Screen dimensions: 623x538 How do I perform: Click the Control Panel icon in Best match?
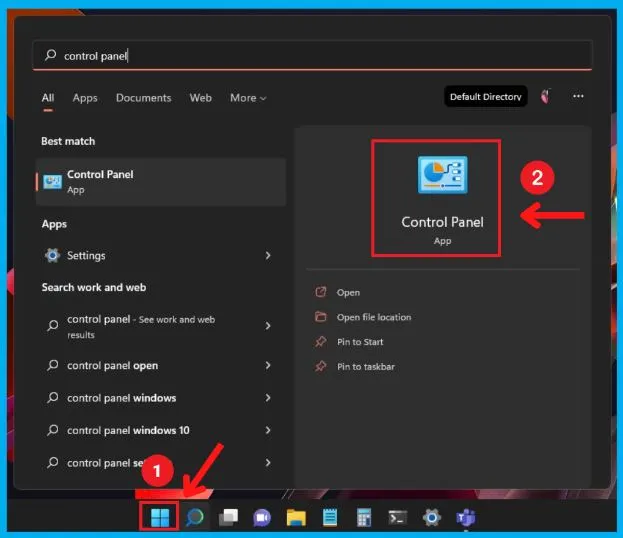point(52,182)
